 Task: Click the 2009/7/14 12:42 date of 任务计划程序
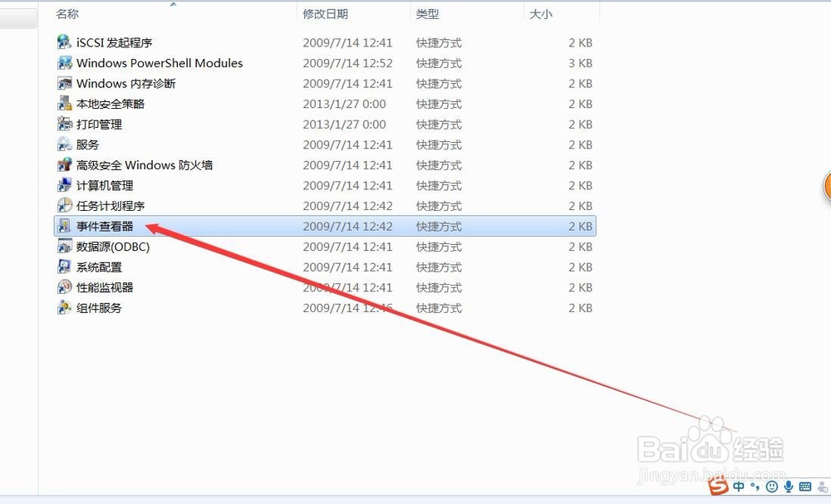[347, 205]
